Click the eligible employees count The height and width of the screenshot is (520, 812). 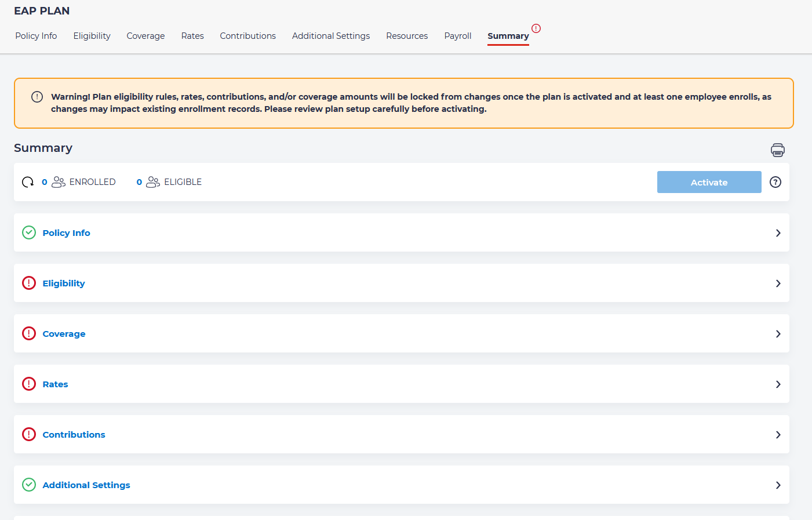coord(139,182)
